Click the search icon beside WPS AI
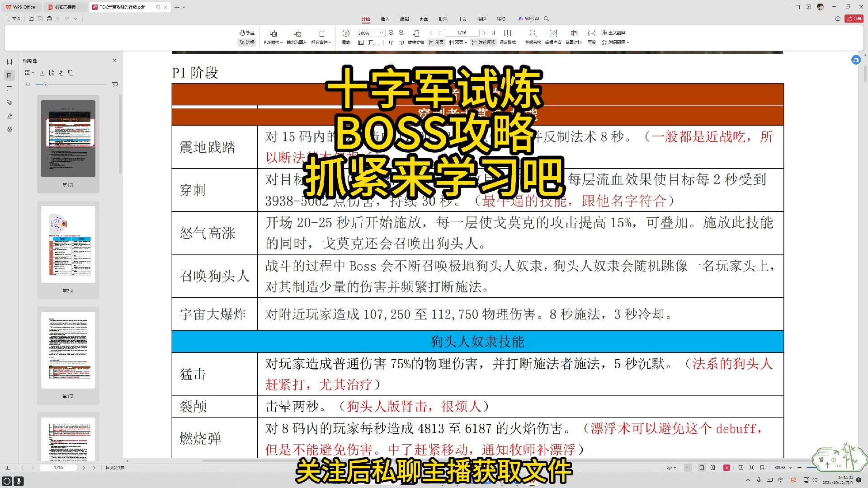 click(x=546, y=19)
